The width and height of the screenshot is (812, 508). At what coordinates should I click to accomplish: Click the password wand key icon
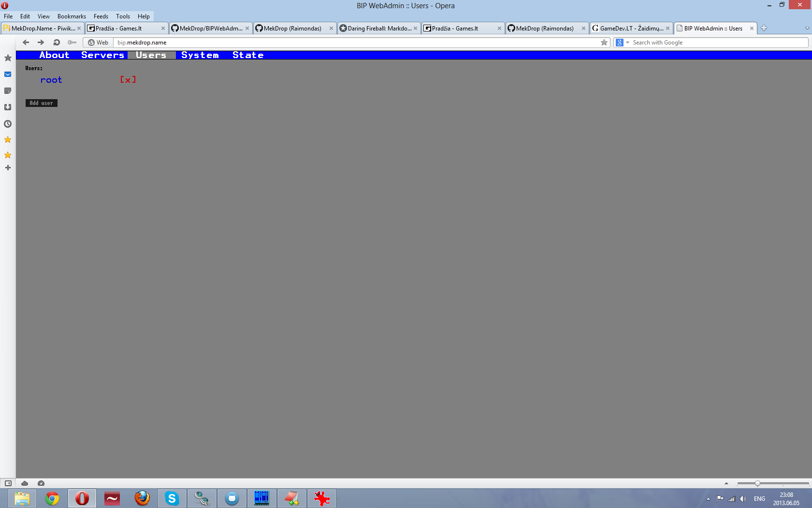pos(72,43)
